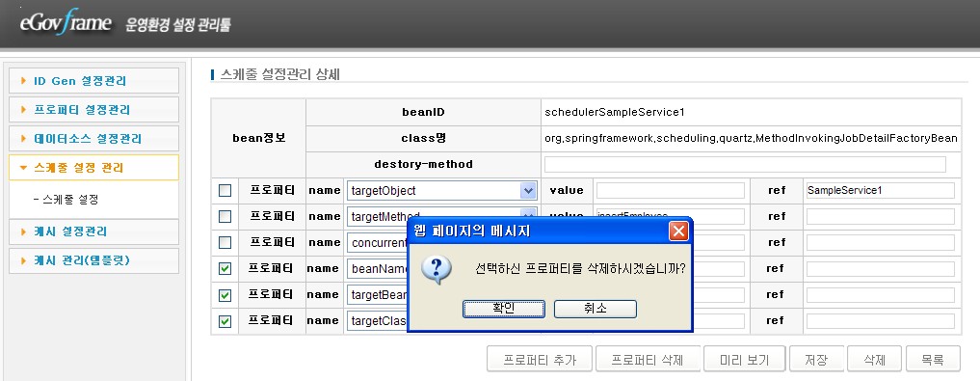
Task: Cancel deletion with the 취소 button
Action: pyautogui.click(x=595, y=309)
